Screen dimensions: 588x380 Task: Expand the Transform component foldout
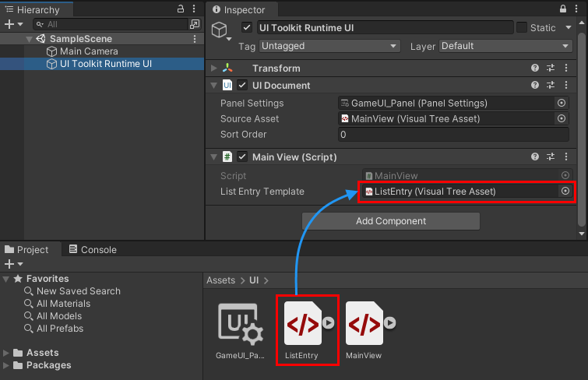[x=215, y=69]
